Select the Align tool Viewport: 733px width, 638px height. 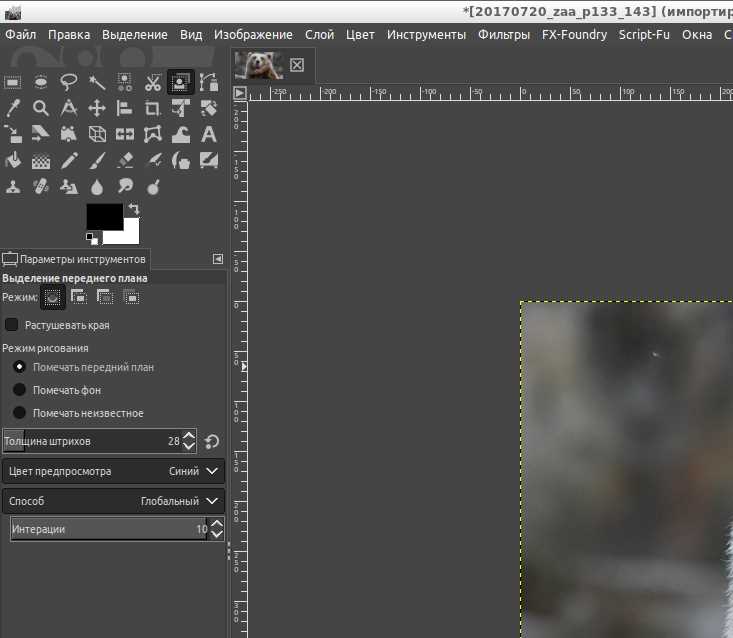[125, 108]
